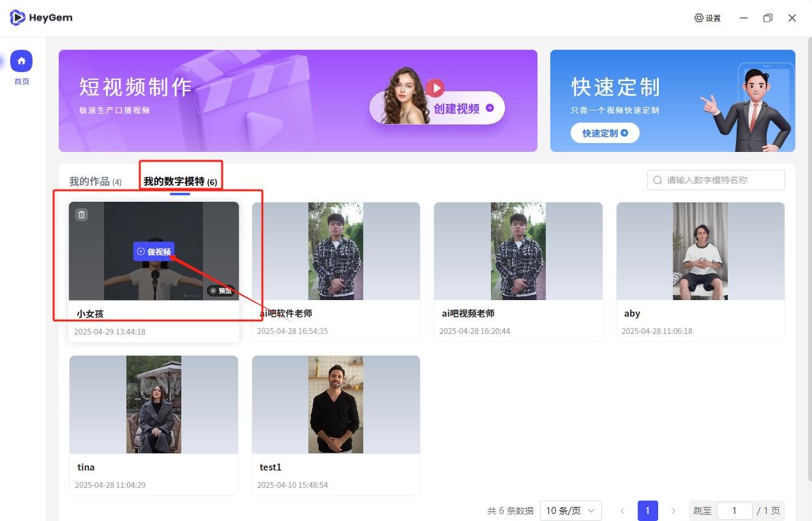Switch to the 我的作品 tab
Viewport: 812px width, 521px height.
[94, 181]
